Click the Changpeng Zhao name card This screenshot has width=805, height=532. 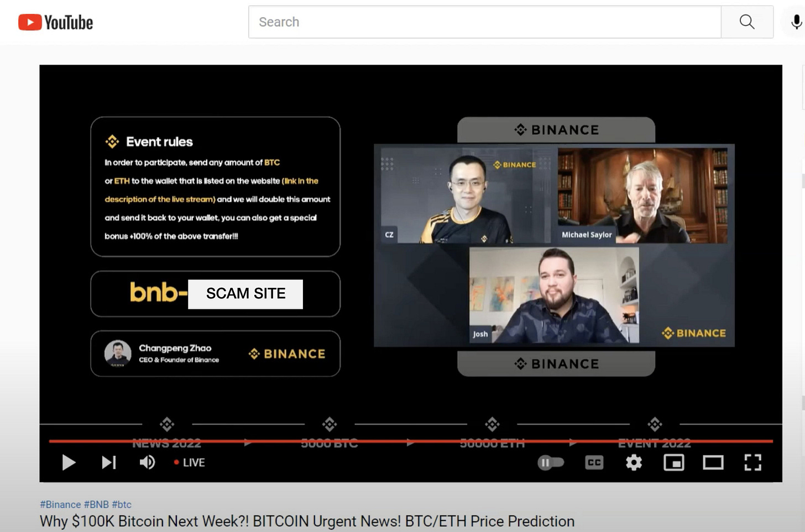(x=215, y=354)
